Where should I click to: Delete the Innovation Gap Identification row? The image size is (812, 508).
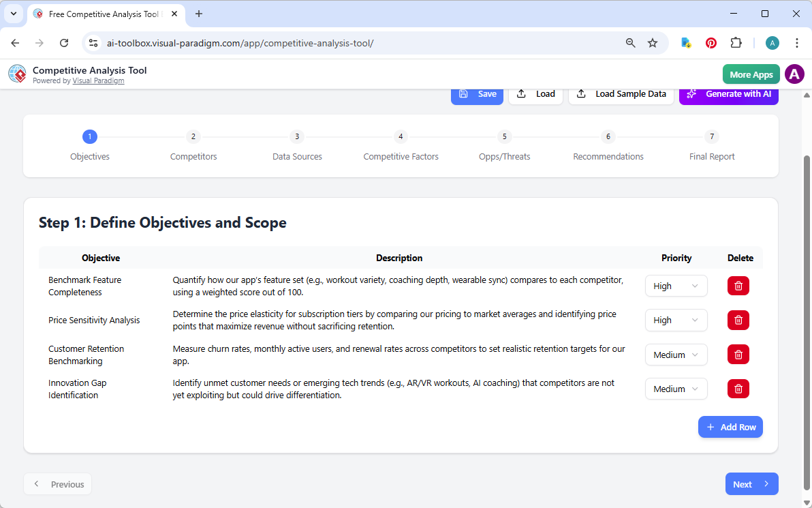(x=738, y=389)
